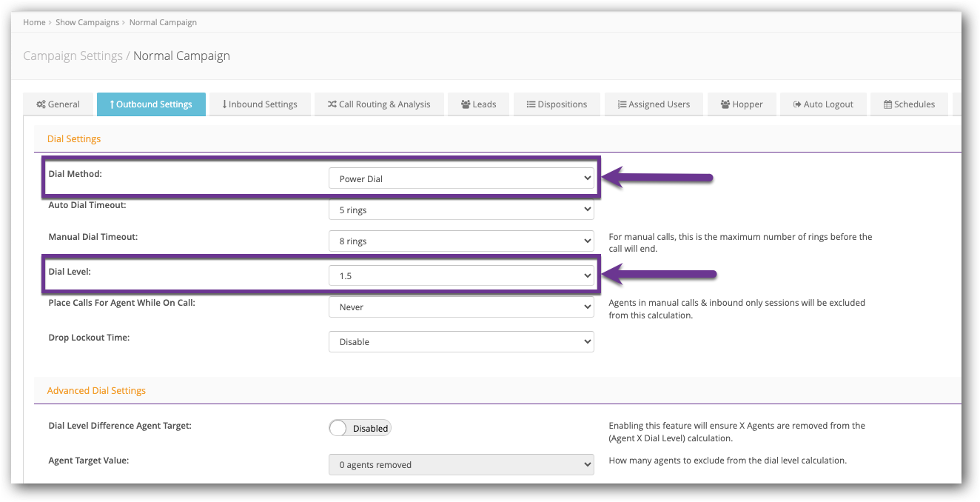Open the Agent Target Value dropdown

click(460, 464)
